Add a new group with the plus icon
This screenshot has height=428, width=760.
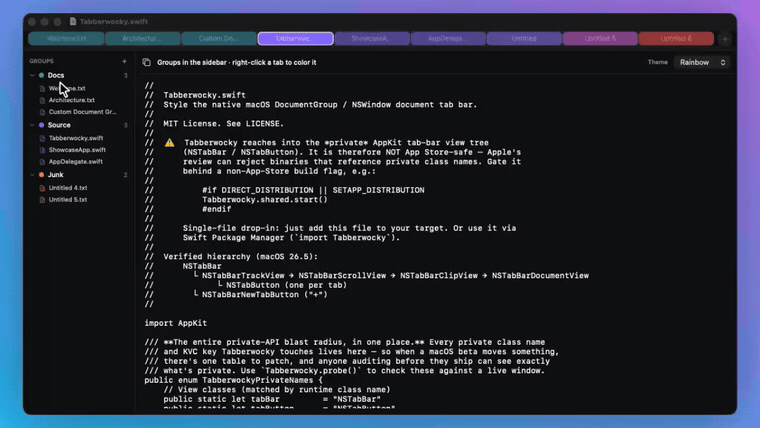125,62
